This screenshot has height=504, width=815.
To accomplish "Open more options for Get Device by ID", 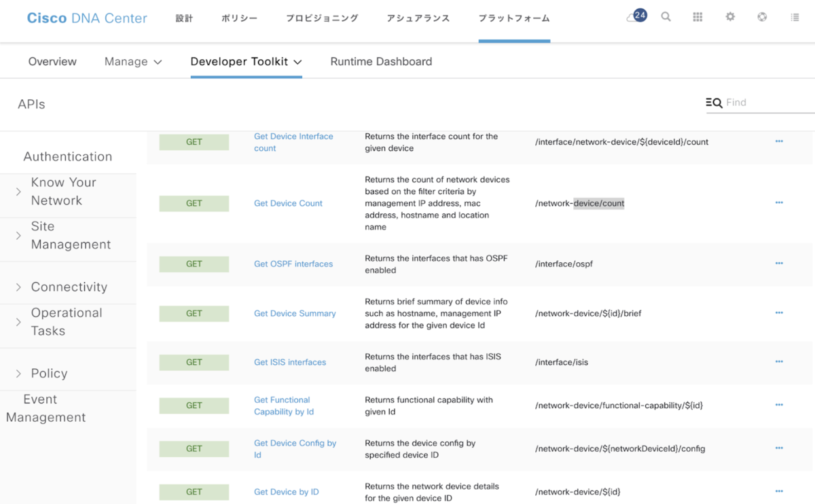I will point(779,491).
